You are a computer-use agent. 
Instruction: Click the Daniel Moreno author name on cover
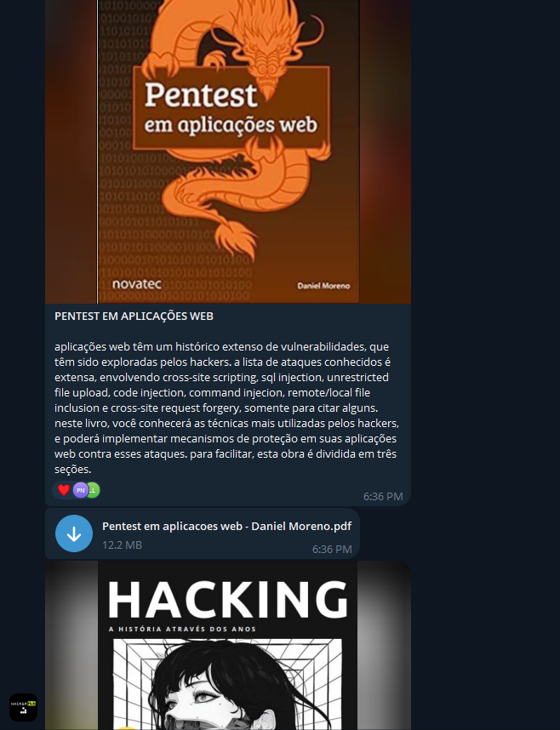tap(323, 286)
